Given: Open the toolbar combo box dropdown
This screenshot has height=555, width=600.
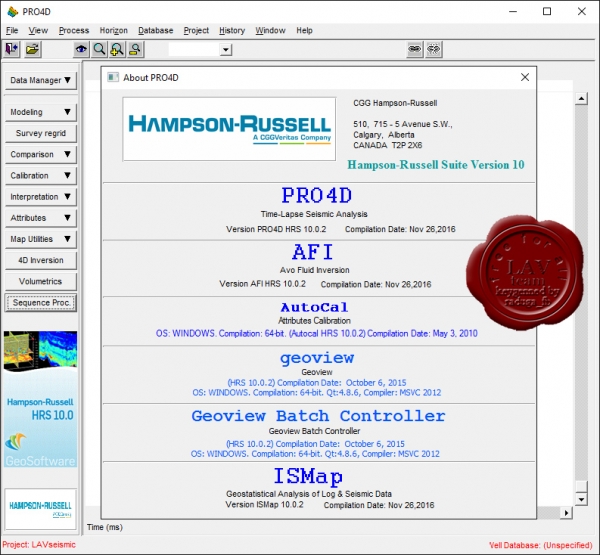Looking at the screenshot, I should tap(226, 49).
